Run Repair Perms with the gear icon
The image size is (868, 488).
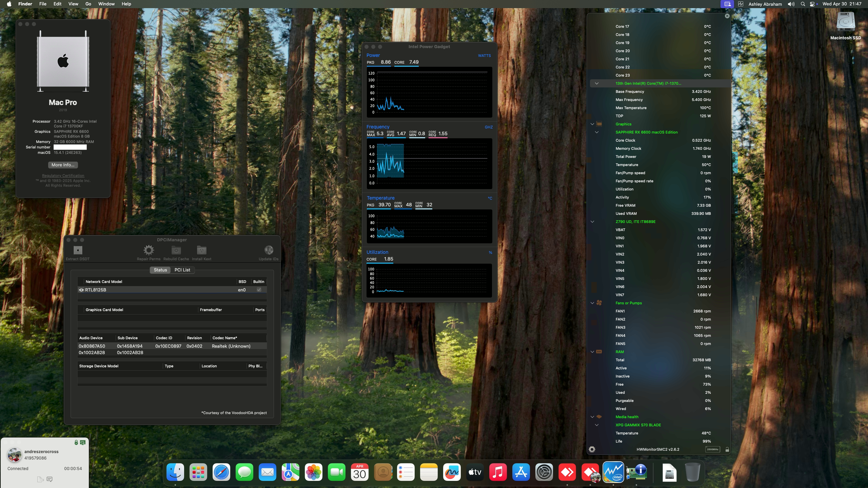point(149,250)
